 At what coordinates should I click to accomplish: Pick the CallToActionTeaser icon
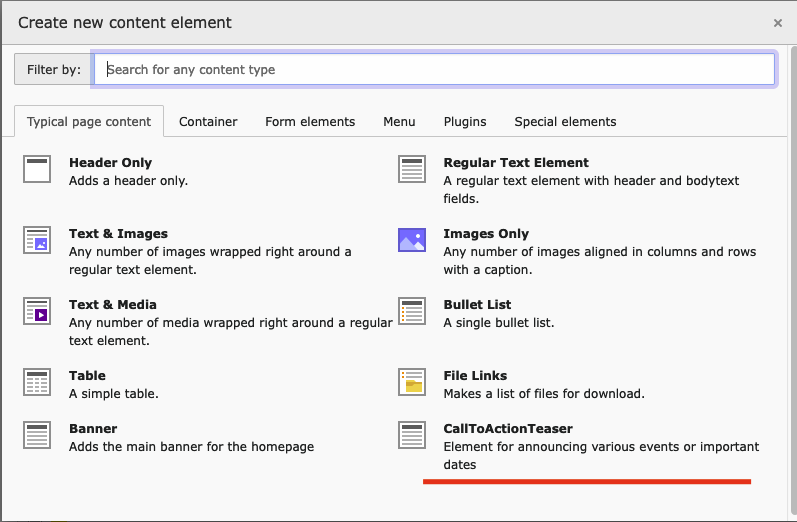[412, 435]
